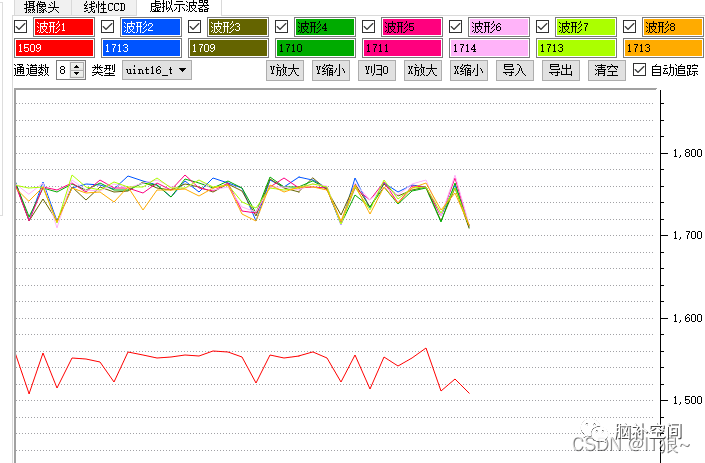Screen dimensions: 705x463
Task: Click the orange 1713 value field
Action: click(x=663, y=48)
